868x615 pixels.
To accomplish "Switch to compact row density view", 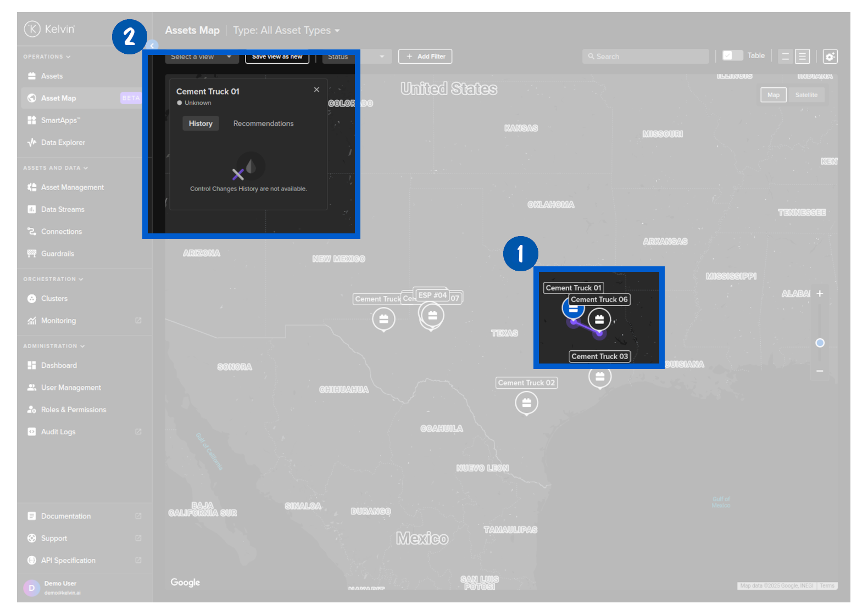I will coord(785,57).
